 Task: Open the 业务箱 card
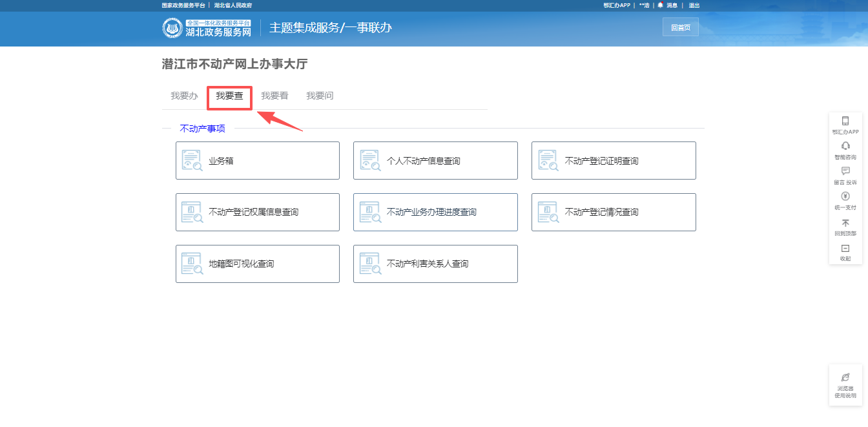point(257,161)
